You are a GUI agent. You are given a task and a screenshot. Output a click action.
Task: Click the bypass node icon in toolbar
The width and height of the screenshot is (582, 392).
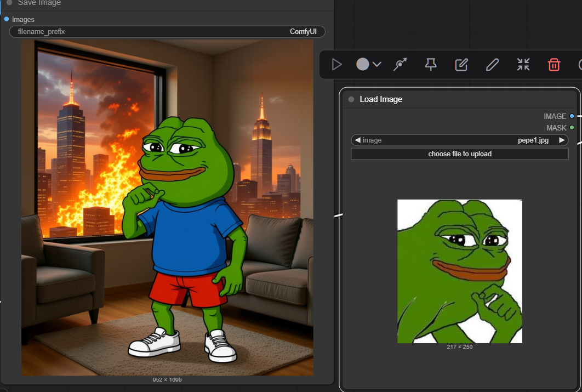400,64
